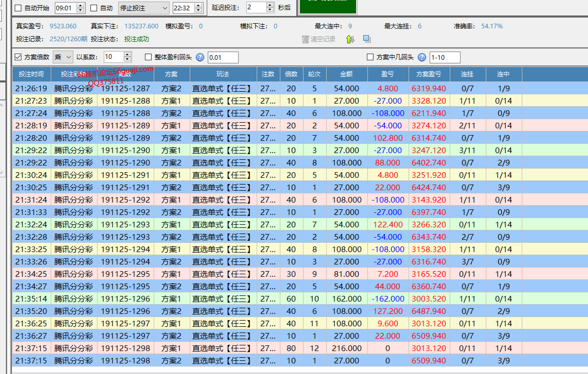Sort by 方案 column header

tap(172, 74)
